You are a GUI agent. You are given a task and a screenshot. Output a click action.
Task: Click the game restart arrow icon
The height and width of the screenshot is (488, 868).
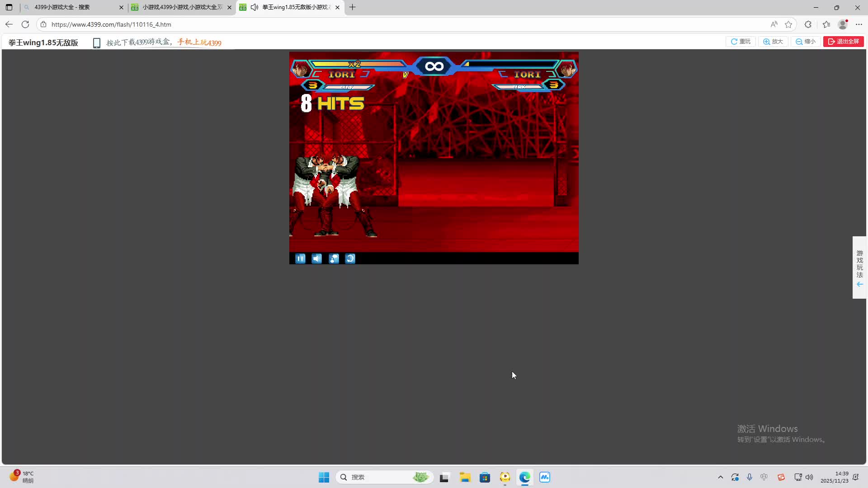click(350, 258)
